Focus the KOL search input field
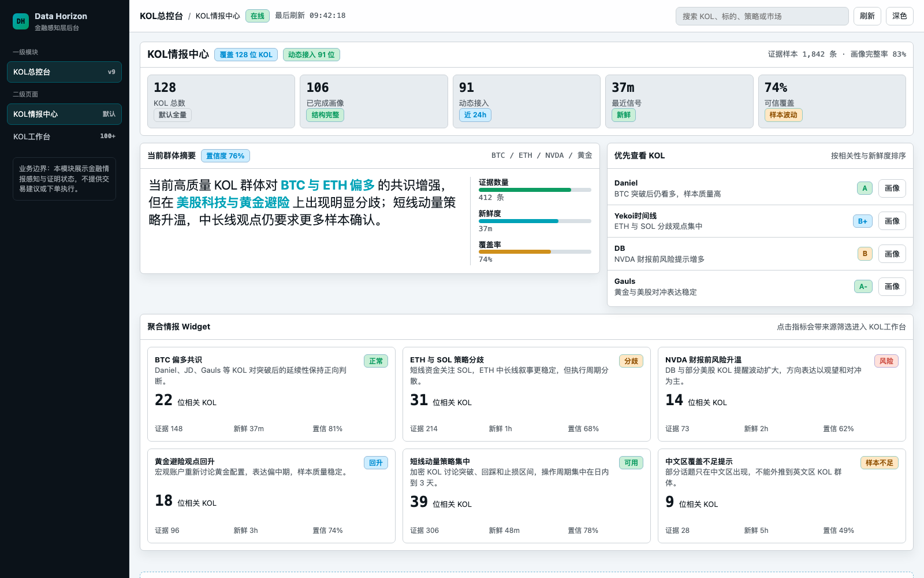This screenshot has height=578, width=924. coord(762,16)
